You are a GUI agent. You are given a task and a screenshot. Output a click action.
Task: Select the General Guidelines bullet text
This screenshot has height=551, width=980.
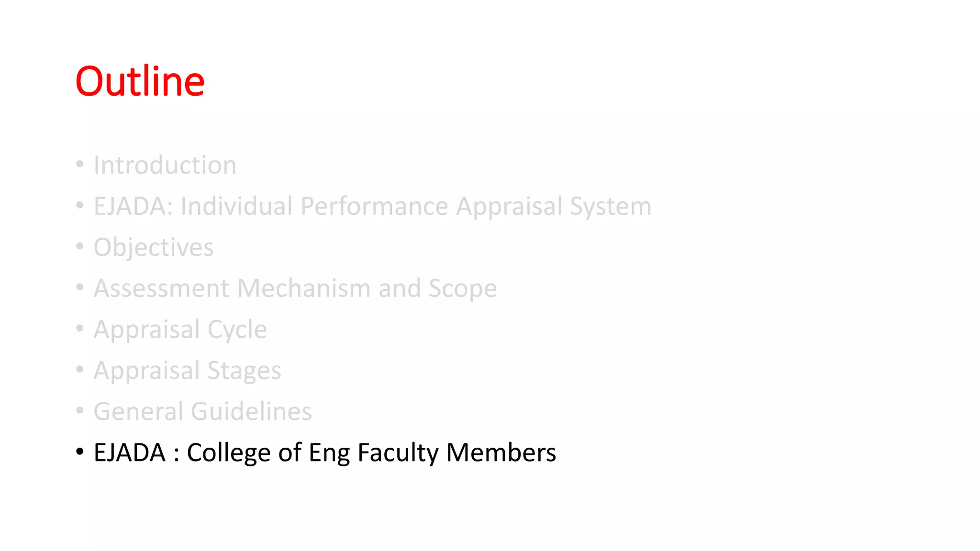click(202, 411)
